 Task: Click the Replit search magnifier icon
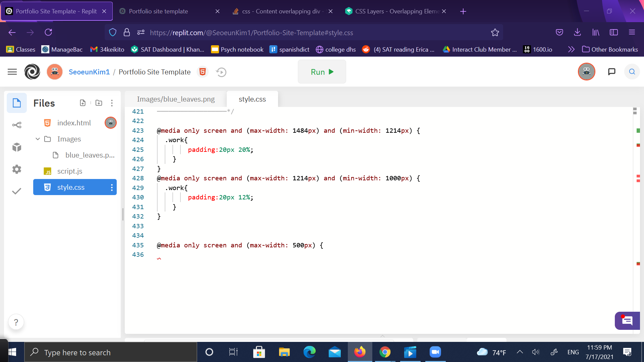click(632, 72)
